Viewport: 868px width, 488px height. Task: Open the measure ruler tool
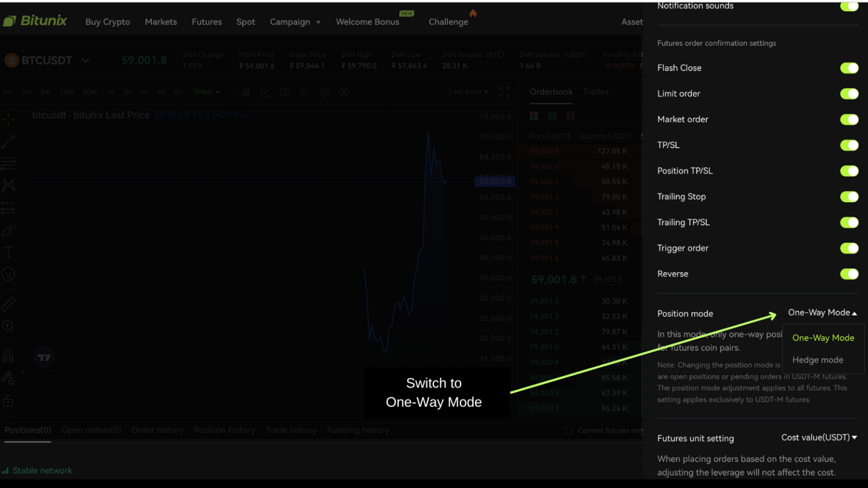coord(8,303)
